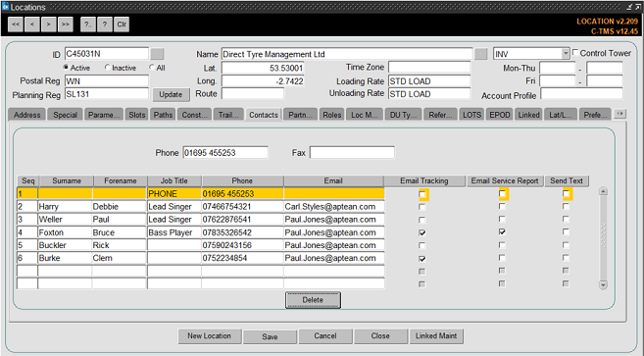Select the Active radio button
The image size is (644, 356).
coord(66,67)
